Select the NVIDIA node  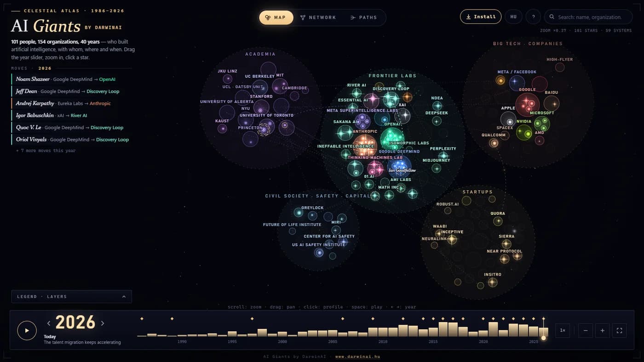[524, 132]
